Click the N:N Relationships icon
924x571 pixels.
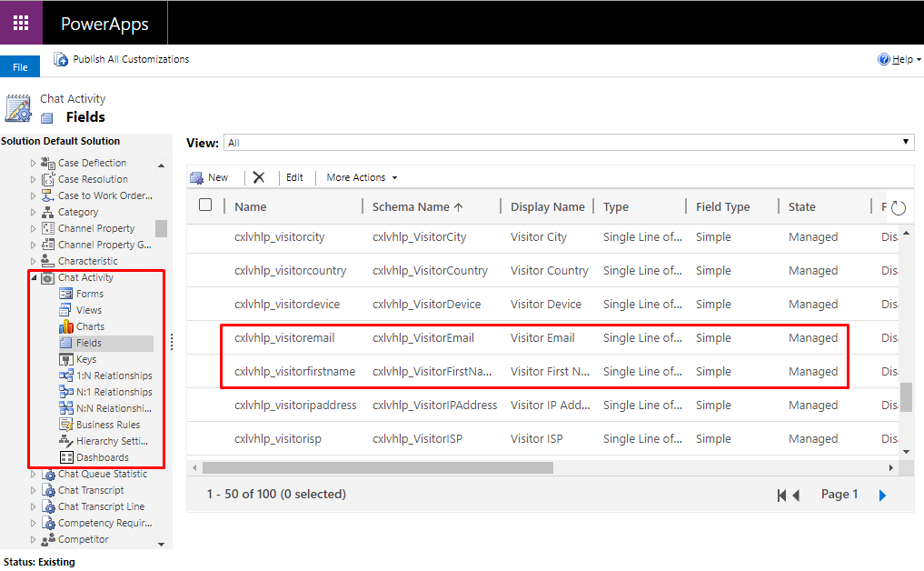[66, 408]
